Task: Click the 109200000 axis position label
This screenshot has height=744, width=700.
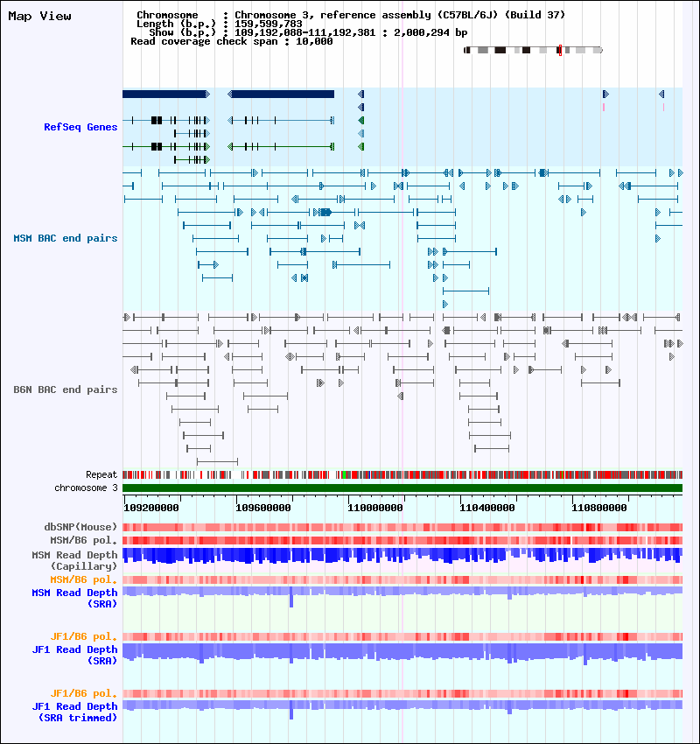Action: coord(151,508)
